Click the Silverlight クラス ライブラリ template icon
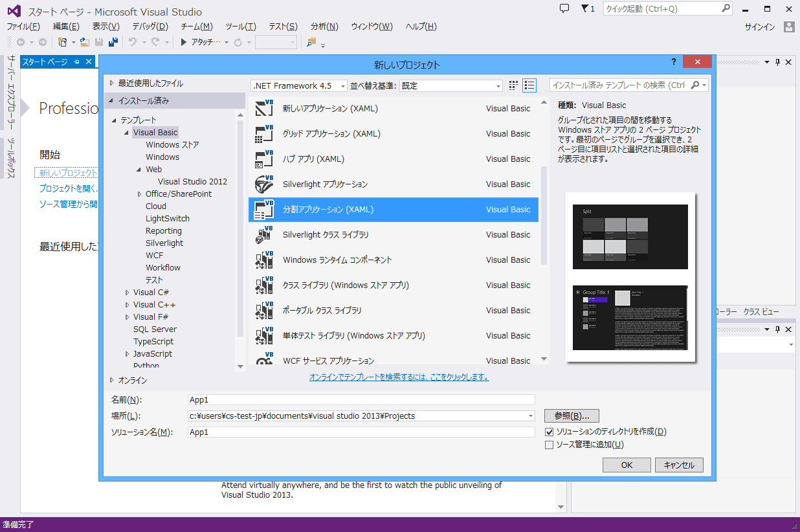This screenshot has height=532, width=800. pos(264,234)
